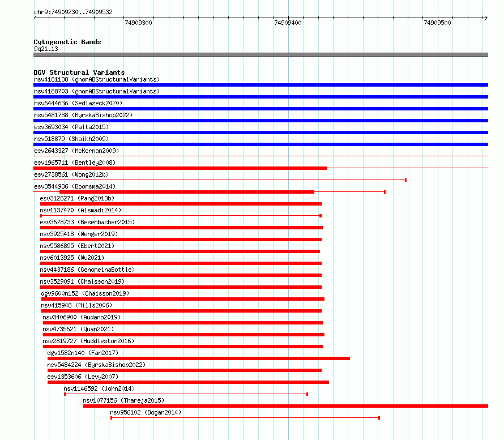The height and width of the screenshot is (440, 504).
Task: Click the left arrow end of ruler
Action: point(35,18)
